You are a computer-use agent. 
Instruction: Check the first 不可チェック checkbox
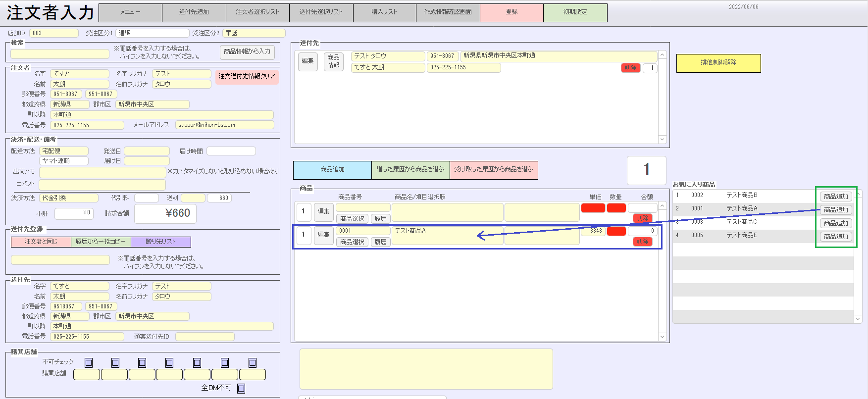tap(89, 363)
